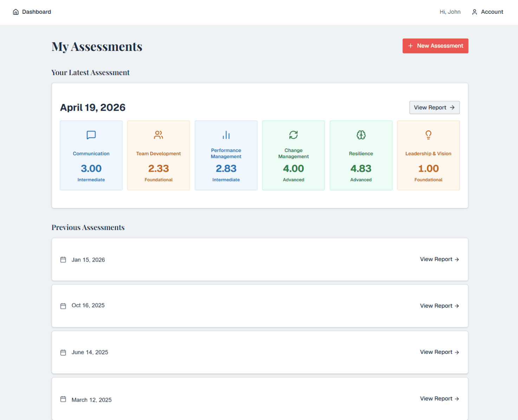
Task: View Report for April 19, 2026 assessment
Action: coord(434,107)
